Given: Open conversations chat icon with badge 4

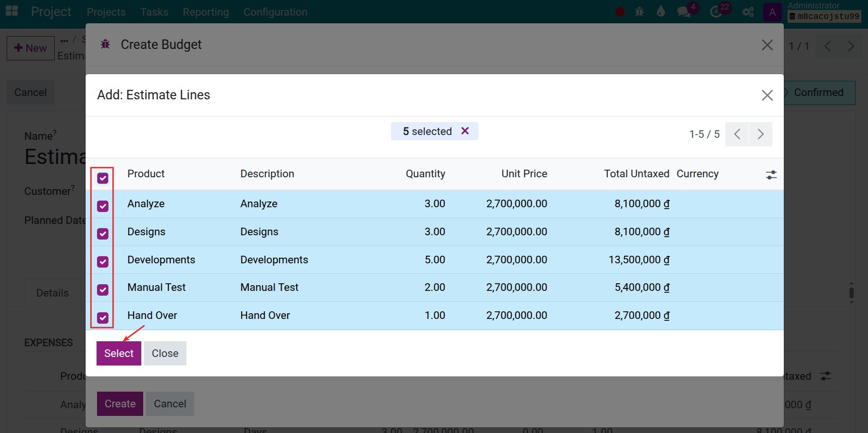Looking at the screenshot, I should (684, 12).
